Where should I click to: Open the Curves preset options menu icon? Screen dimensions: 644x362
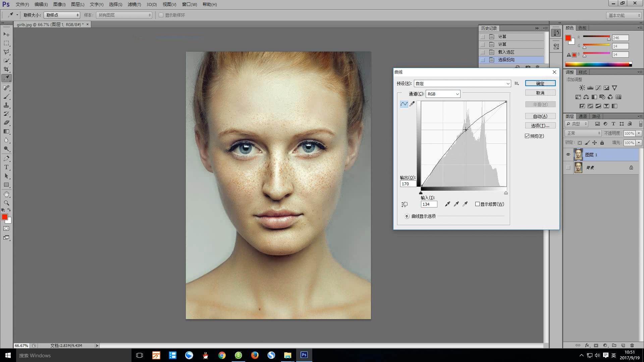click(517, 83)
